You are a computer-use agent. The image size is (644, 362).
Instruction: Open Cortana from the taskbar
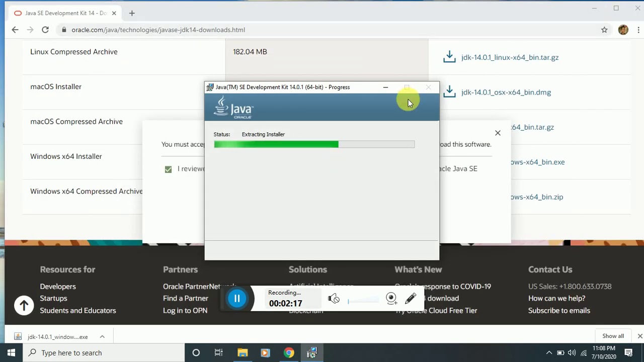196,352
